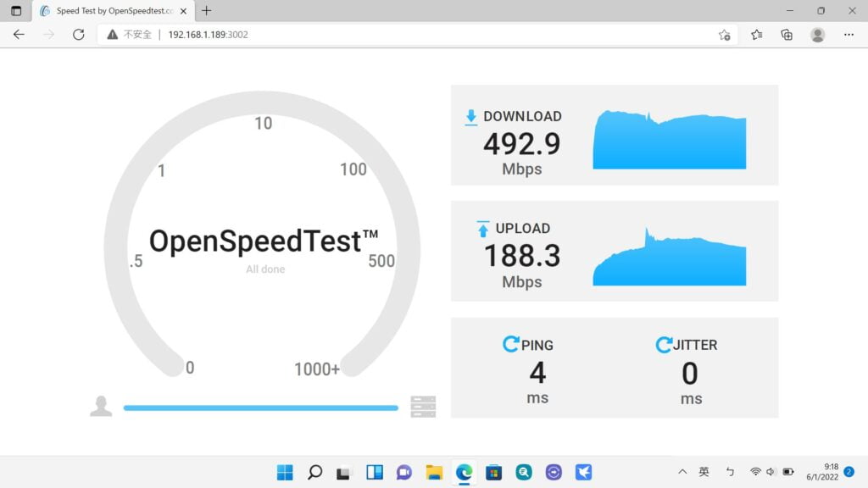Click the upload speed graph
Viewport: 868px width, 488px height.
click(x=670, y=257)
